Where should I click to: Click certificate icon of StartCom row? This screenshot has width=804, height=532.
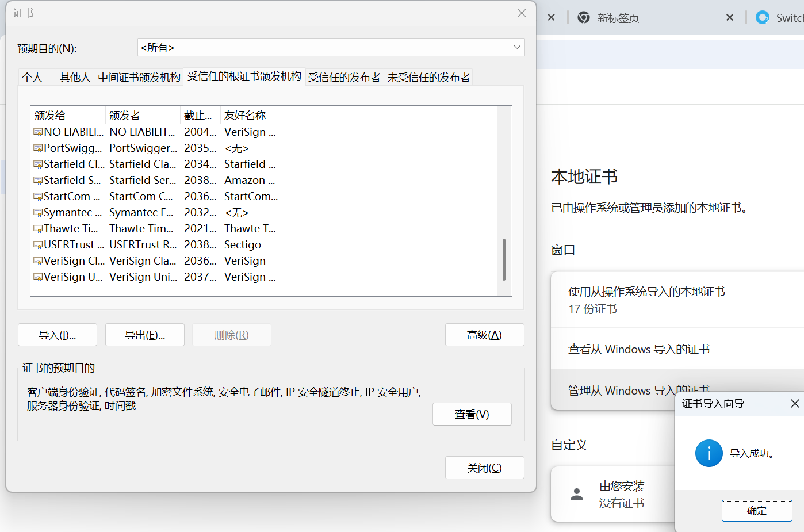point(38,197)
